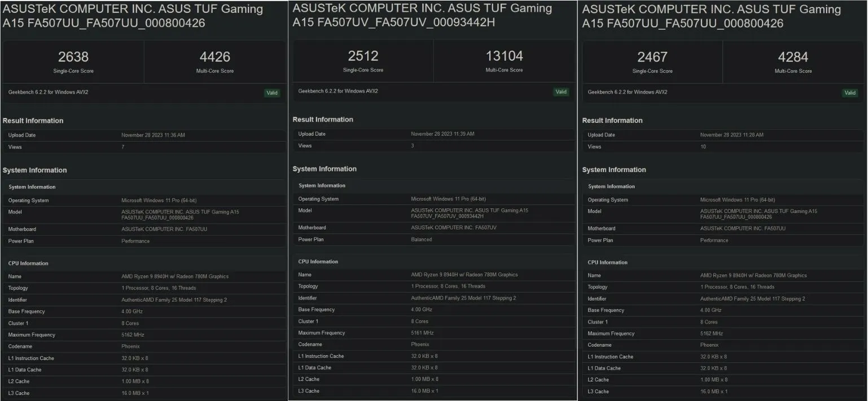This screenshot has height=401, width=868.
Task: Click the Geekbench 6.2.2 label under the 2512 score
Action: (338, 91)
